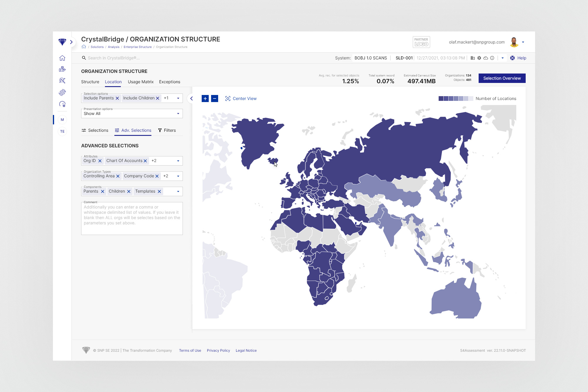Click the map zoom-out minus button
The height and width of the screenshot is (392, 588).
(215, 99)
